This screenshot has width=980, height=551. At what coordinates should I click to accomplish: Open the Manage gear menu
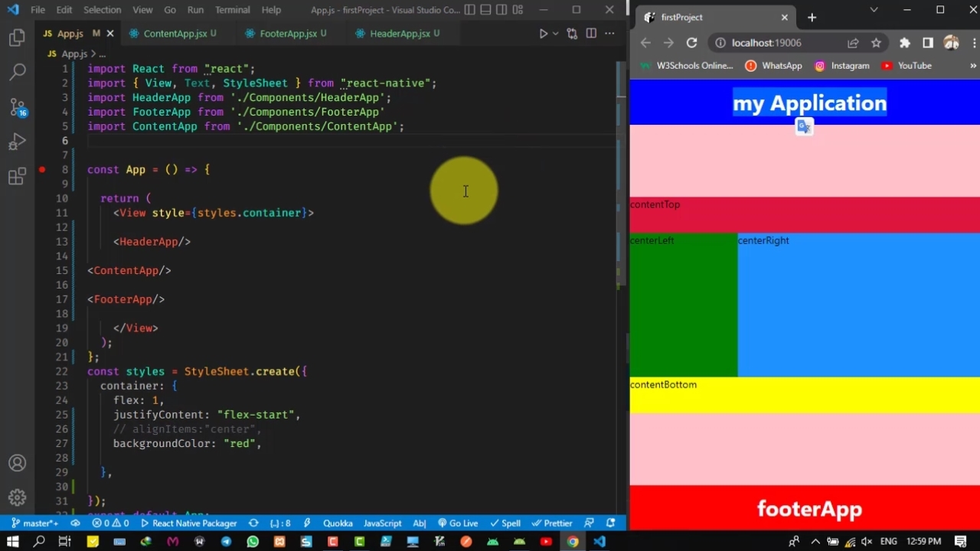17,497
